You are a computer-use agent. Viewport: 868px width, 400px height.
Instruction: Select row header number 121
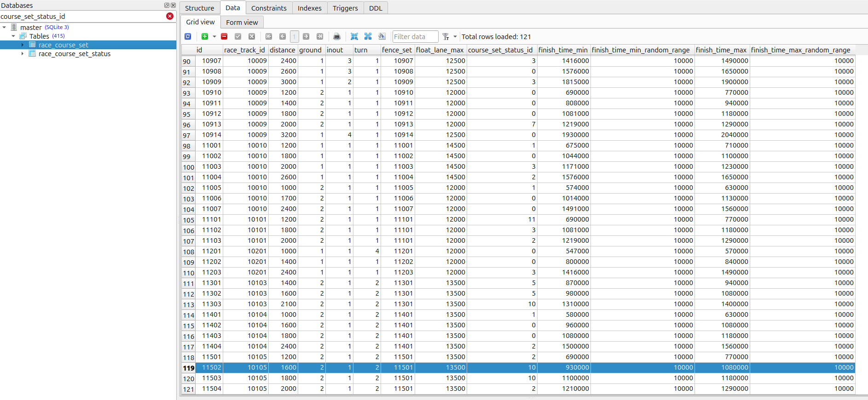coord(188,389)
